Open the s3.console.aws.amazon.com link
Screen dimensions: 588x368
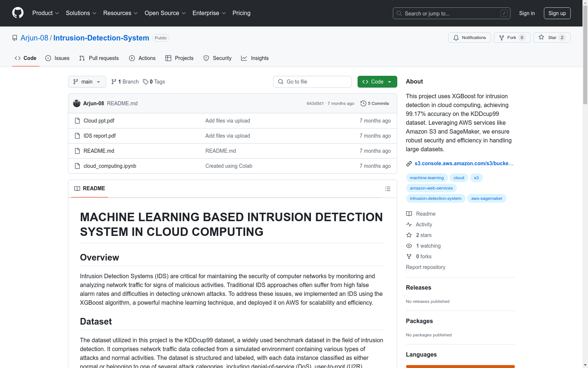click(x=464, y=163)
